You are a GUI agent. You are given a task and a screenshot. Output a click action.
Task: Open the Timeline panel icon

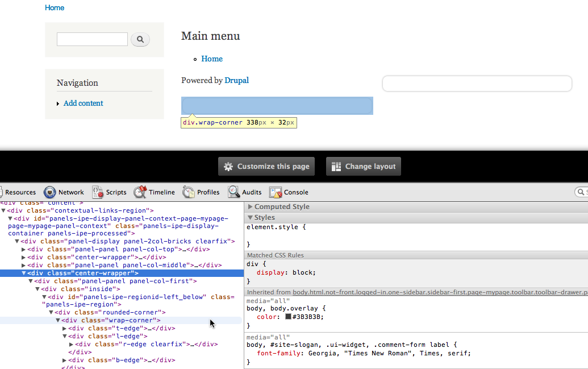(x=140, y=192)
